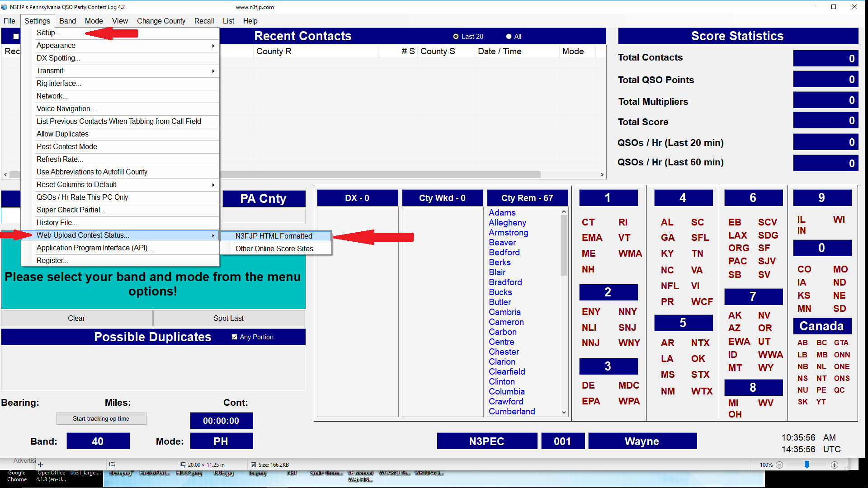Viewport: 868px width, 488px height.
Task: Click the zoom in plus icon
Action: click(835, 465)
